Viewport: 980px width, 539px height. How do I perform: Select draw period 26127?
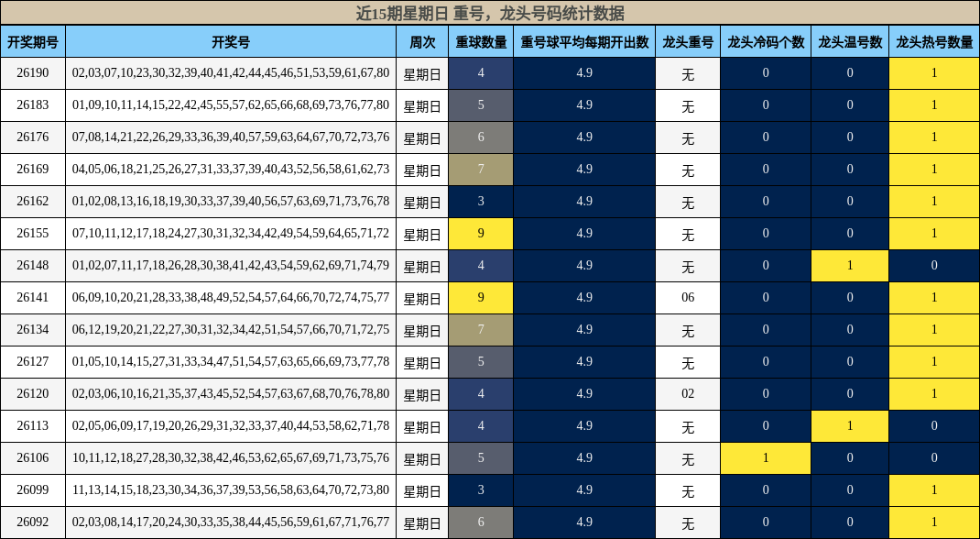pyautogui.click(x=33, y=362)
